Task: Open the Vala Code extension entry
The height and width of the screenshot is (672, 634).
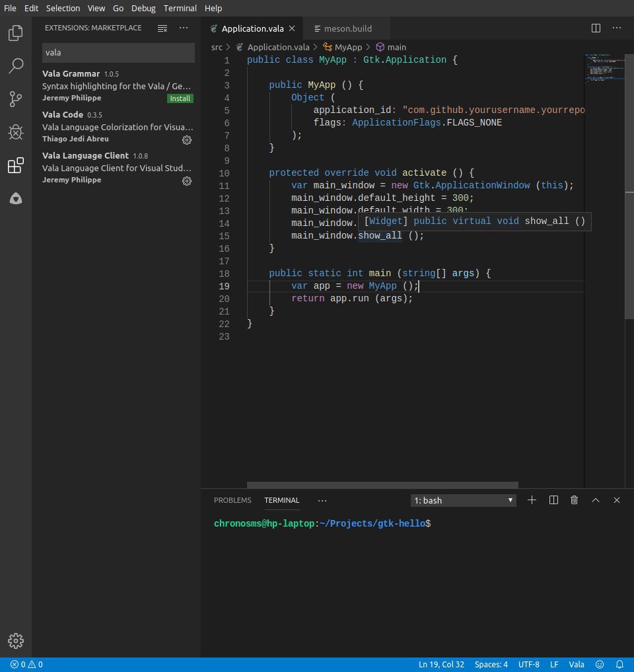Action: 118,127
